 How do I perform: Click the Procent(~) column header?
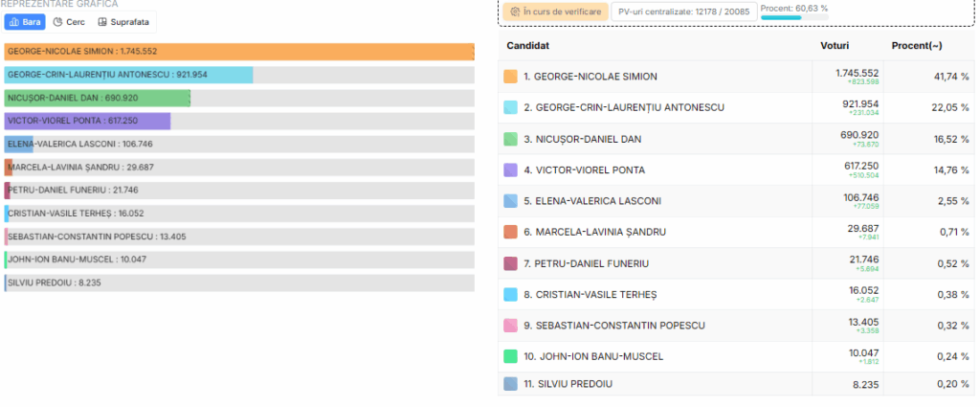[x=917, y=46]
